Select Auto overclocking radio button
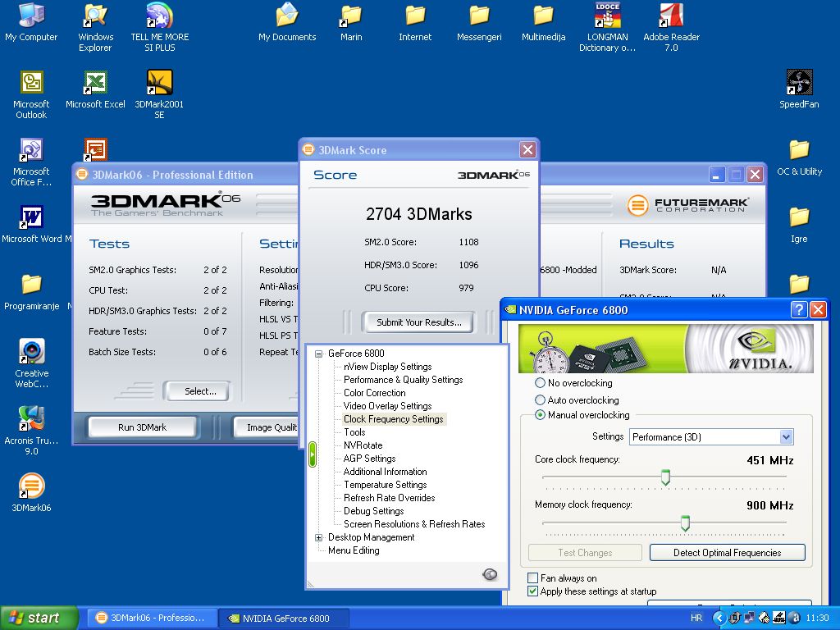 click(540, 400)
